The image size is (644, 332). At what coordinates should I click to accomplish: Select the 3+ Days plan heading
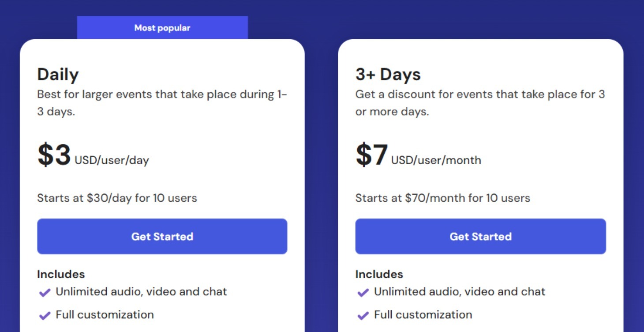click(388, 74)
